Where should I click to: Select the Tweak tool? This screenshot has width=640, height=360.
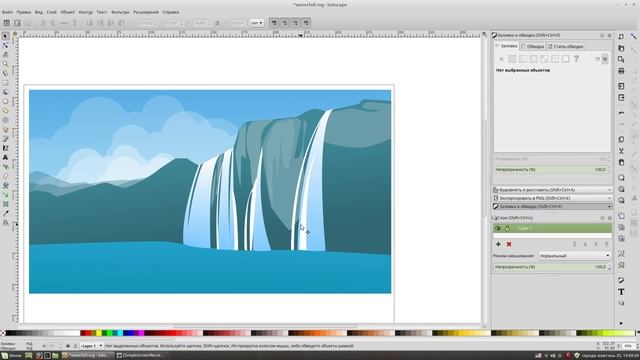click(x=5, y=55)
